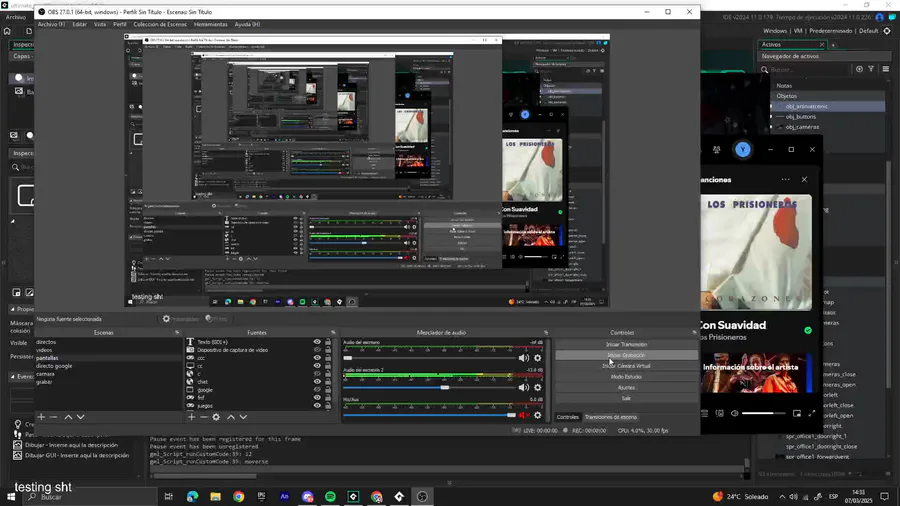
Task: Toggle visibility of the google source
Action: [317, 390]
